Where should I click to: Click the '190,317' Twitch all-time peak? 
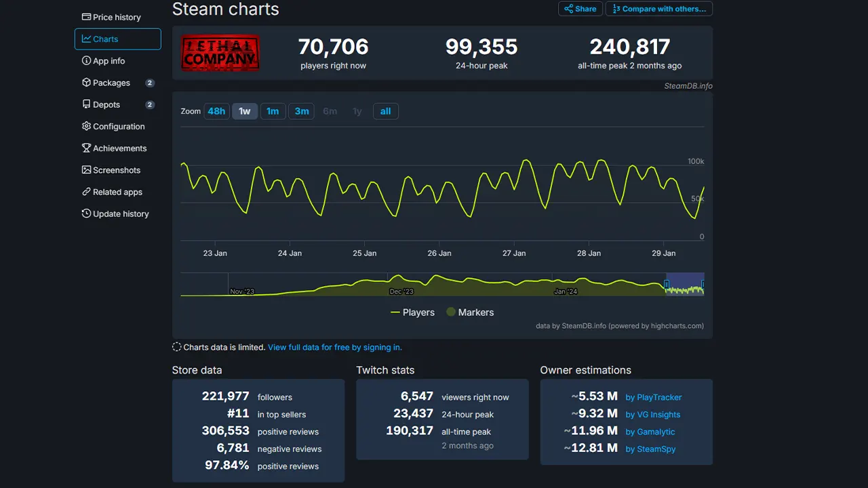pyautogui.click(x=410, y=431)
